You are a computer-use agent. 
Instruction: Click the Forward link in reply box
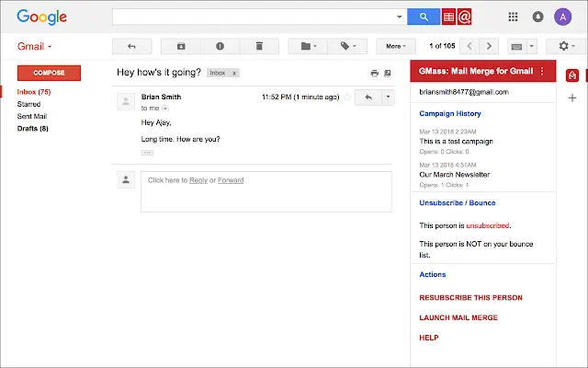pos(231,180)
